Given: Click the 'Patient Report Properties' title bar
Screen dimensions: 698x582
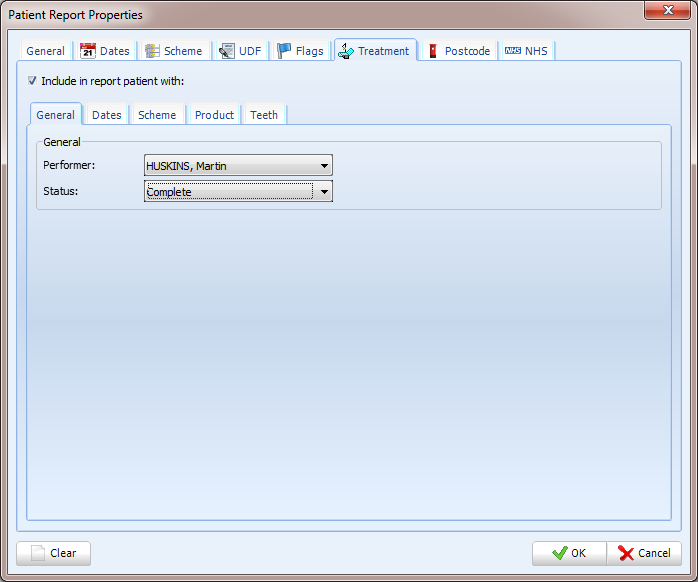Looking at the screenshot, I should coord(75,15).
